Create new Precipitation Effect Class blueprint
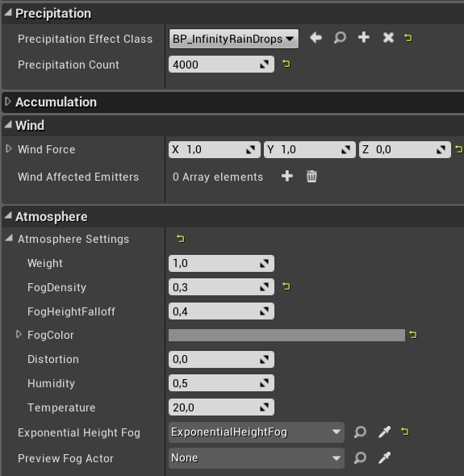This screenshot has width=464, height=476. (364, 38)
